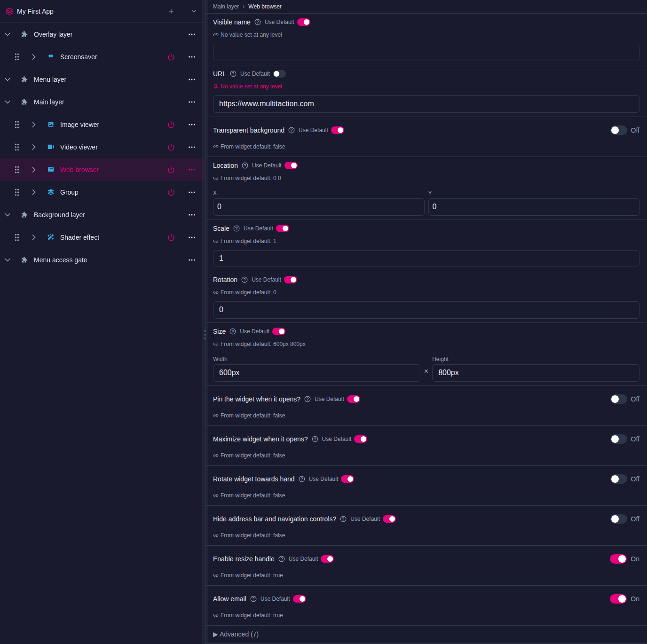The height and width of the screenshot is (644, 647).
Task: Turn on Pin the widget when it opens
Action: tap(619, 399)
